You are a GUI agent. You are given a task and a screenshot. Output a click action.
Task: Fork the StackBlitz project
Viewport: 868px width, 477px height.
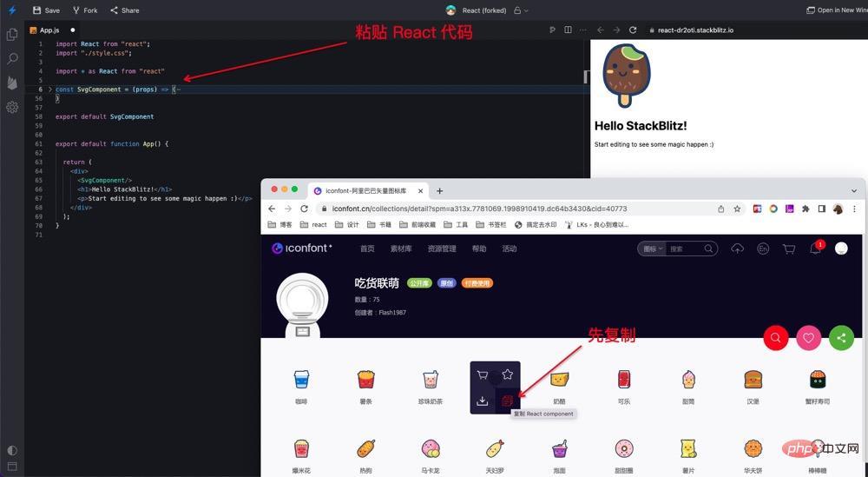pos(85,10)
